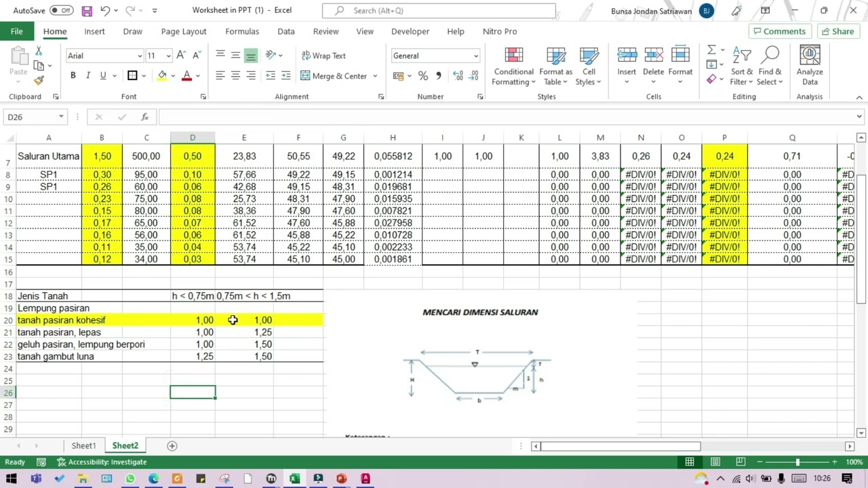Toggle Wrap Text

[x=323, y=56]
